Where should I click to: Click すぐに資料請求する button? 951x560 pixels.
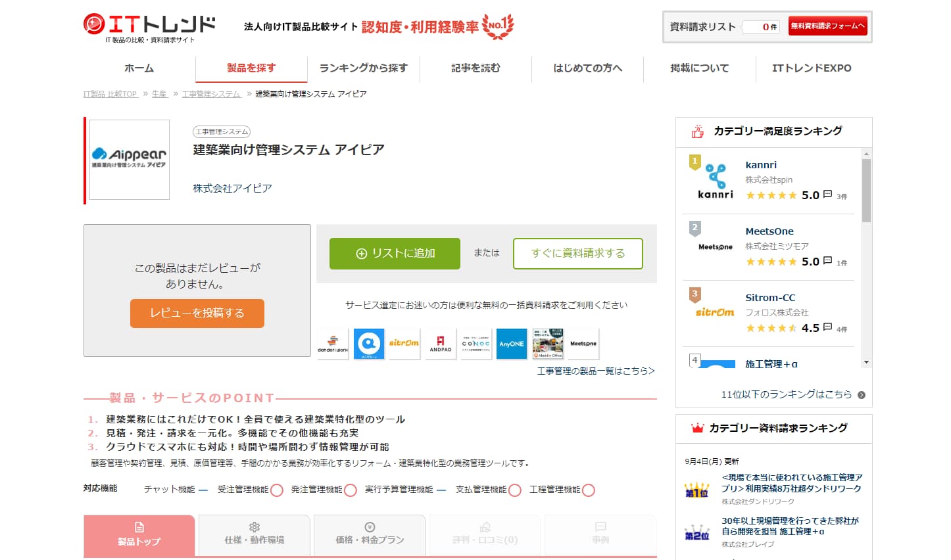pyautogui.click(x=578, y=254)
